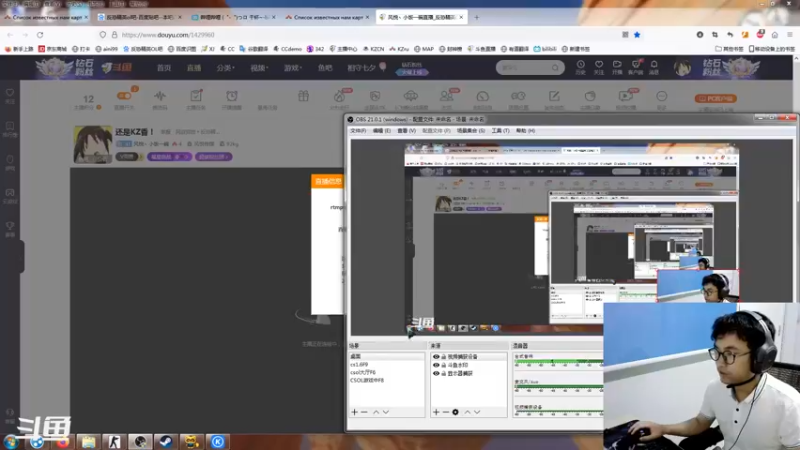
Task: Open the OBS 场景集合(S) menu
Action: [x=470, y=131]
